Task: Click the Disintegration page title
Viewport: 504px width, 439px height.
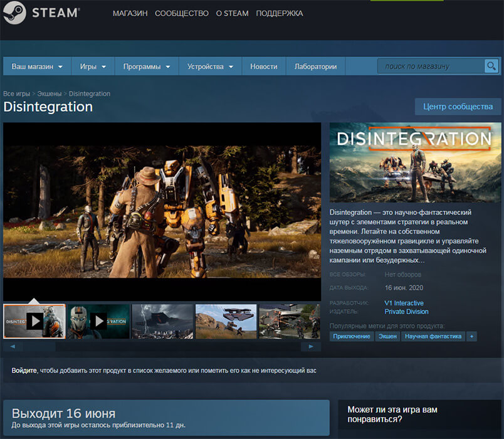Action: [x=48, y=107]
